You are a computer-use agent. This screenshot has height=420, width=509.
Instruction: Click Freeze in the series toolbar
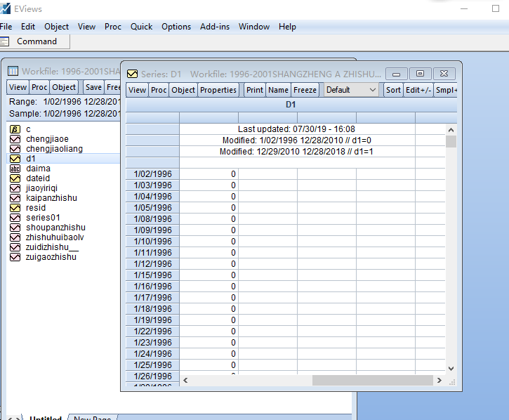(x=305, y=90)
